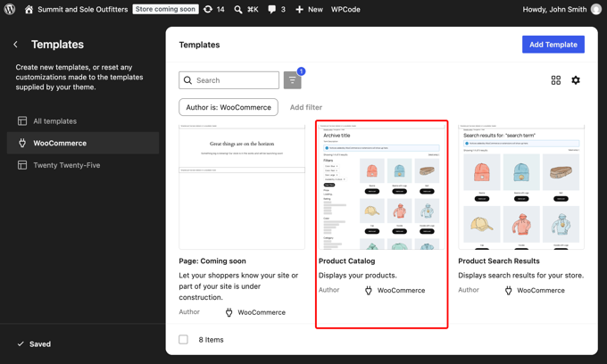
Task: Focus the templates Search field
Action: tap(229, 80)
